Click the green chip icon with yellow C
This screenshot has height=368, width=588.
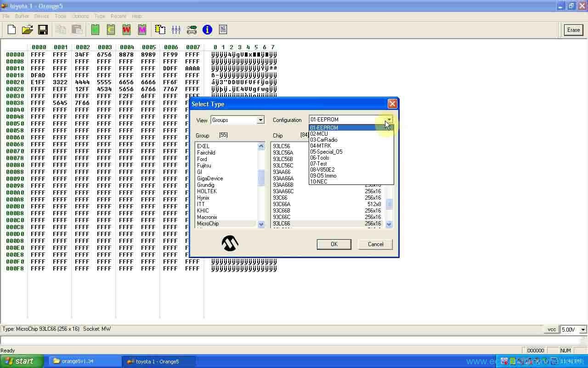pos(111,30)
